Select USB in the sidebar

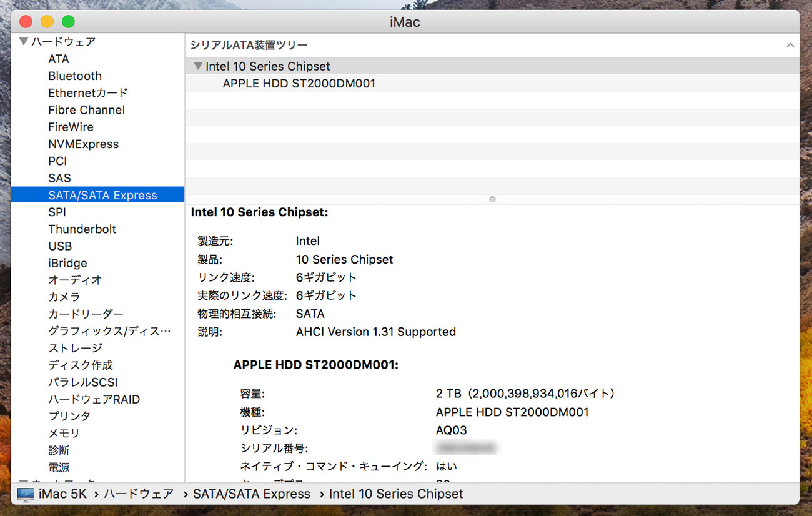60,246
